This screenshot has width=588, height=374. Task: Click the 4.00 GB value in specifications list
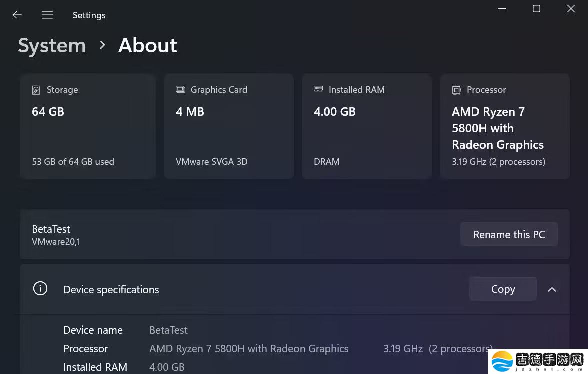pos(167,367)
